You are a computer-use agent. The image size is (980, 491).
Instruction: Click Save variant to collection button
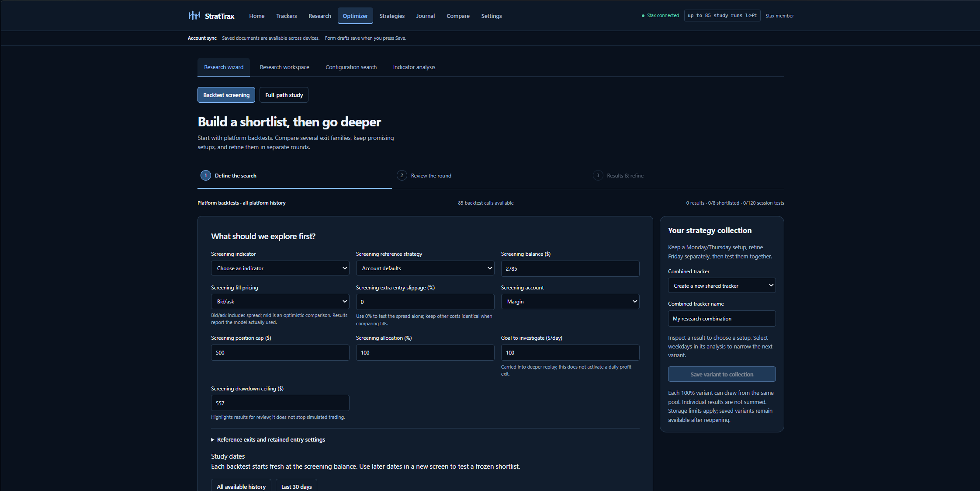click(x=722, y=374)
